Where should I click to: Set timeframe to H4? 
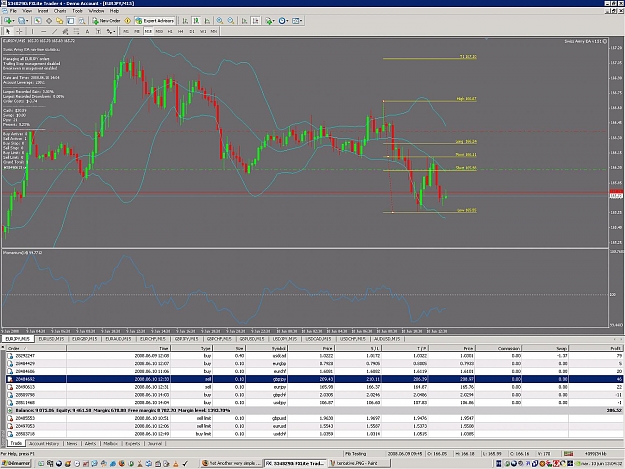pyautogui.click(x=181, y=31)
